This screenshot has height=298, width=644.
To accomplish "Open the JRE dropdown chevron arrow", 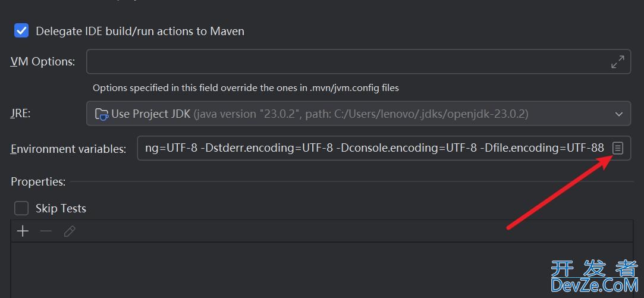I will [x=619, y=114].
